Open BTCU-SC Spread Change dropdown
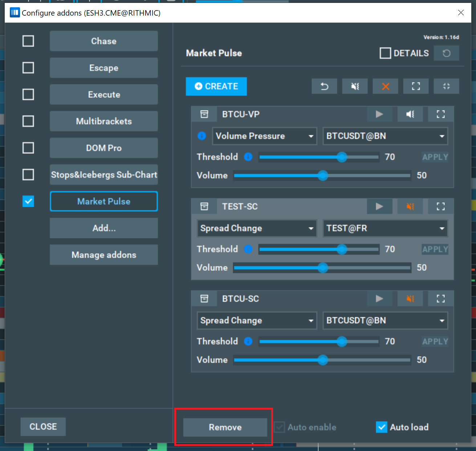 (257, 321)
